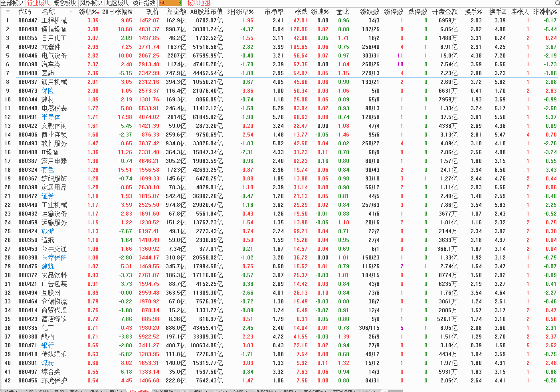The image size is (560, 392).
Task: Select the 行业板块 tab
Action: pos(39,3)
